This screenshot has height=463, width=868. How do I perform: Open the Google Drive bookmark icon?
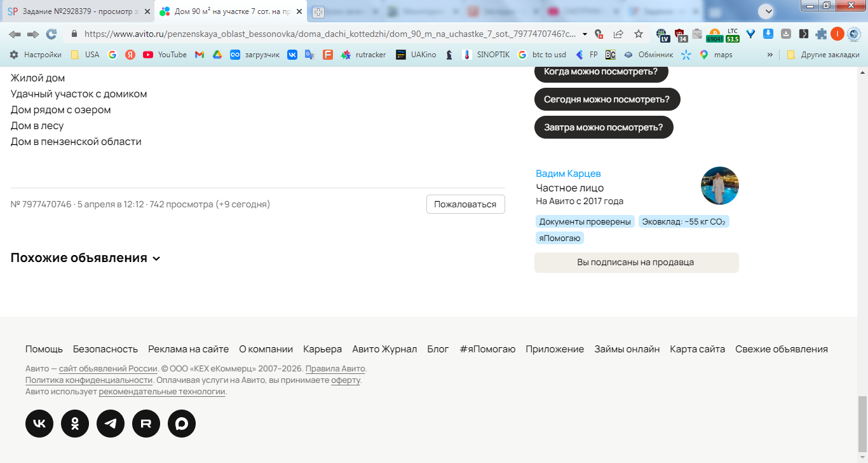click(x=217, y=55)
